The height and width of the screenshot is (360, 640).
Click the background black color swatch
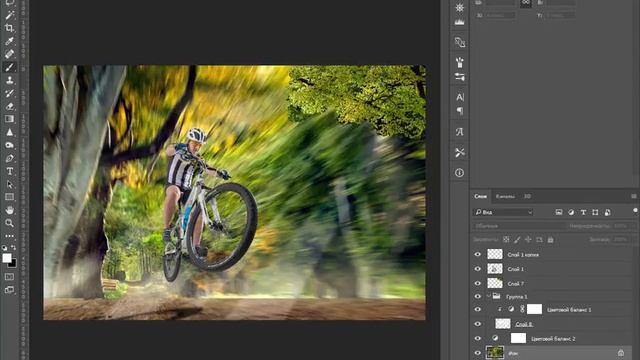[x=13, y=264]
